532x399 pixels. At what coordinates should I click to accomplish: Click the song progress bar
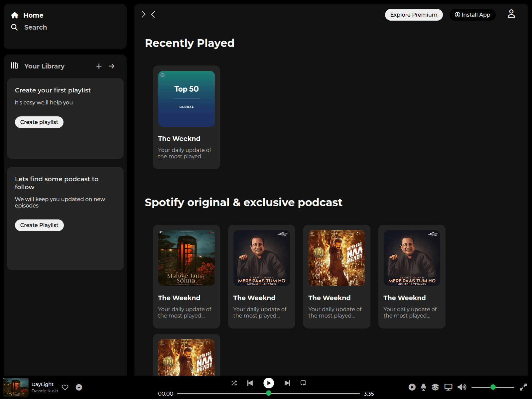click(268, 393)
